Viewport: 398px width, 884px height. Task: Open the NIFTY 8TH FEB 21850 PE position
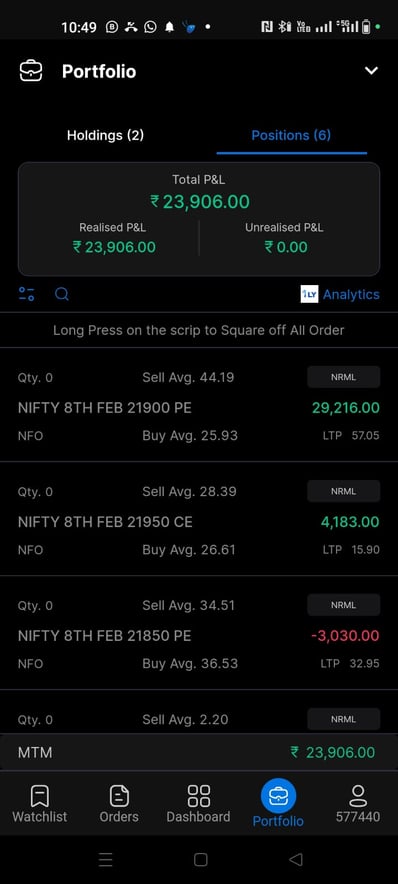[199, 633]
